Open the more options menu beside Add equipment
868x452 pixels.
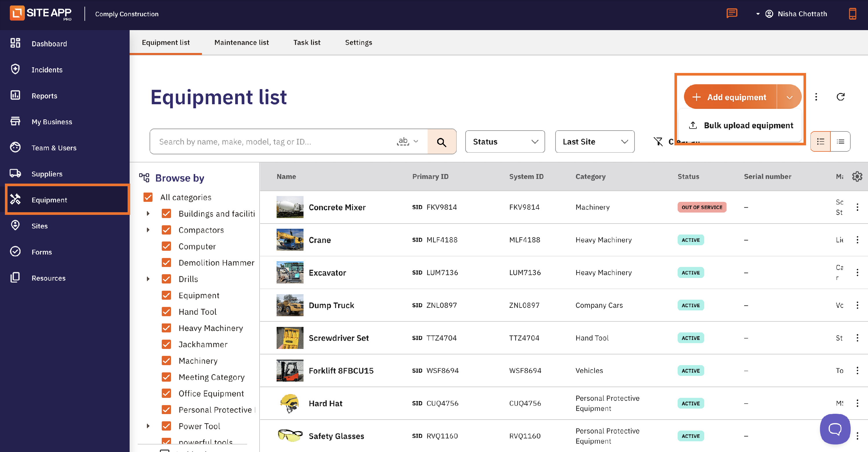click(x=816, y=97)
